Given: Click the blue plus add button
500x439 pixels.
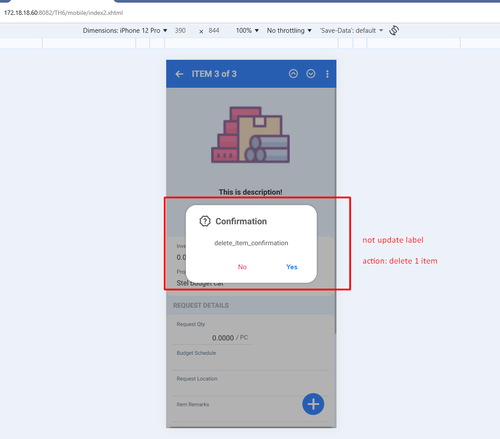Looking at the screenshot, I should pos(313,404).
